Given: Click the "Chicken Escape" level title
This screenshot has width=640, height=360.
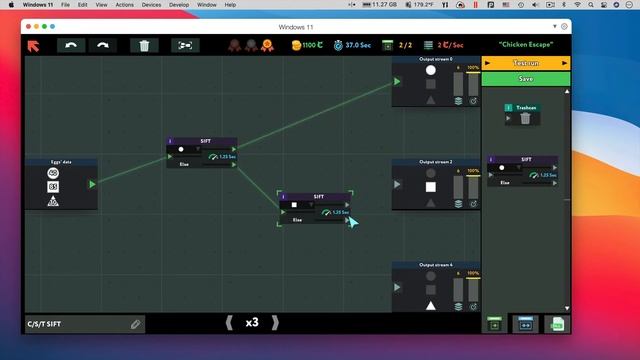Looking at the screenshot, I should (526, 44).
